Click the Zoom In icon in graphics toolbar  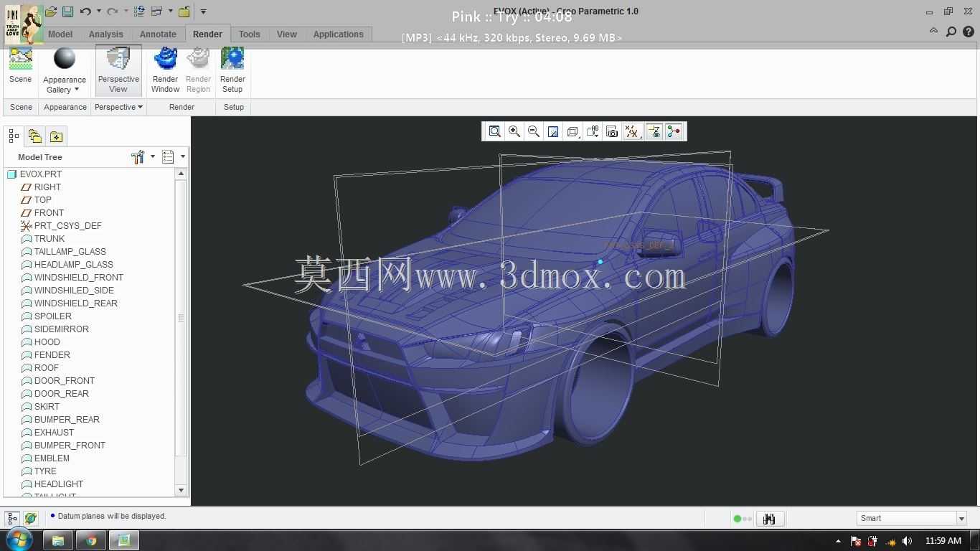click(514, 131)
